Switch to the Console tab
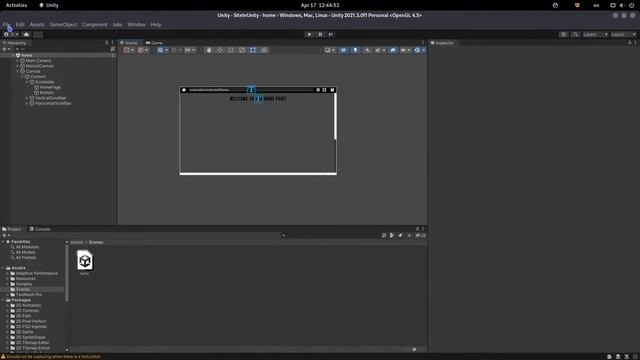The image size is (640, 360). [x=40, y=229]
